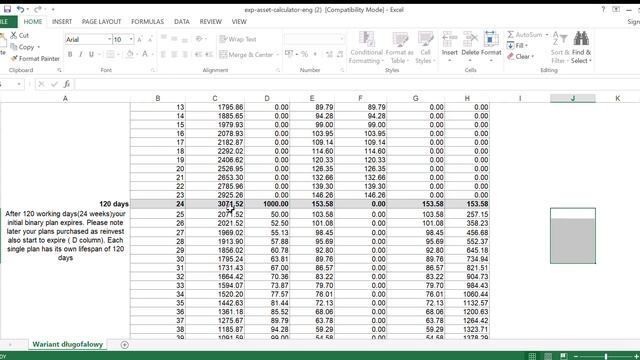Click Merge & Center
Viewport: 640px width, 360px height.
[x=246, y=54]
